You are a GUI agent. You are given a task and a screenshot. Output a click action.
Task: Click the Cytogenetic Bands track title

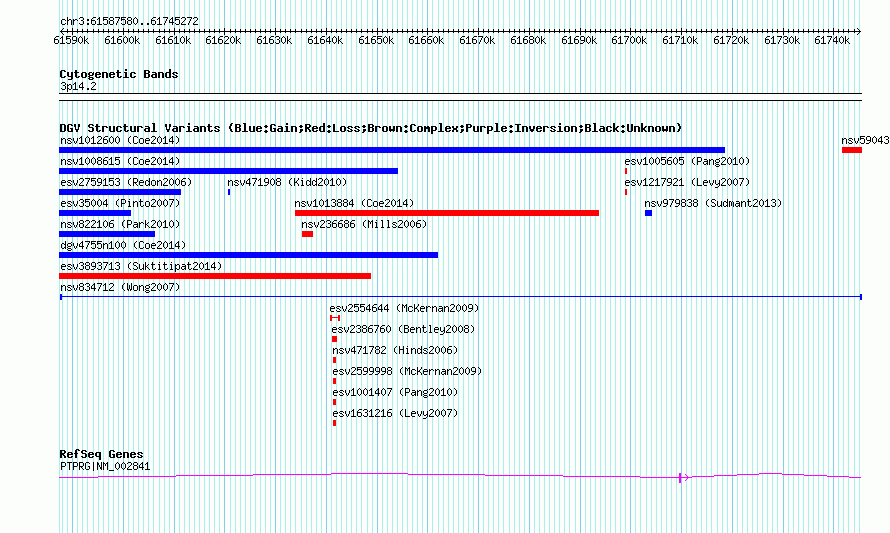[x=119, y=74]
